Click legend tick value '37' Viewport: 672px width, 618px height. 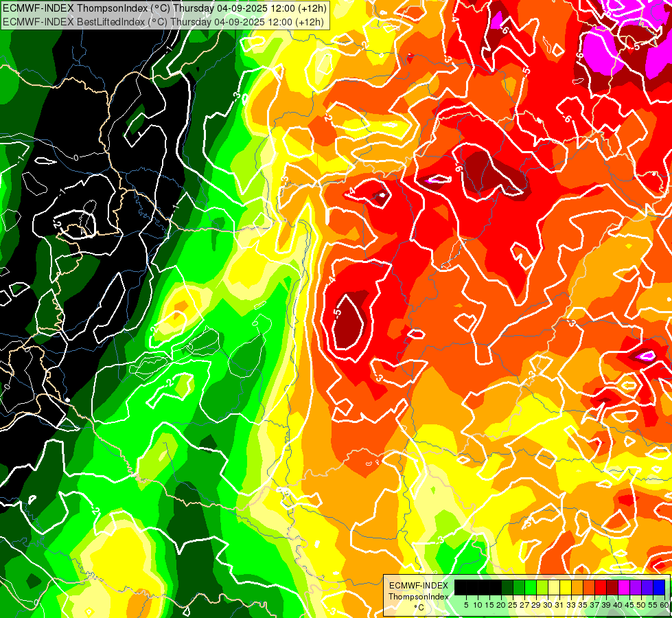(x=595, y=605)
